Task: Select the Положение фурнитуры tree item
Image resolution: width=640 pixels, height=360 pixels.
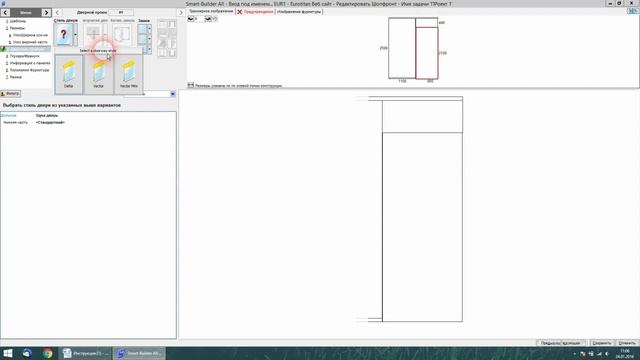Action: click(x=29, y=70)
